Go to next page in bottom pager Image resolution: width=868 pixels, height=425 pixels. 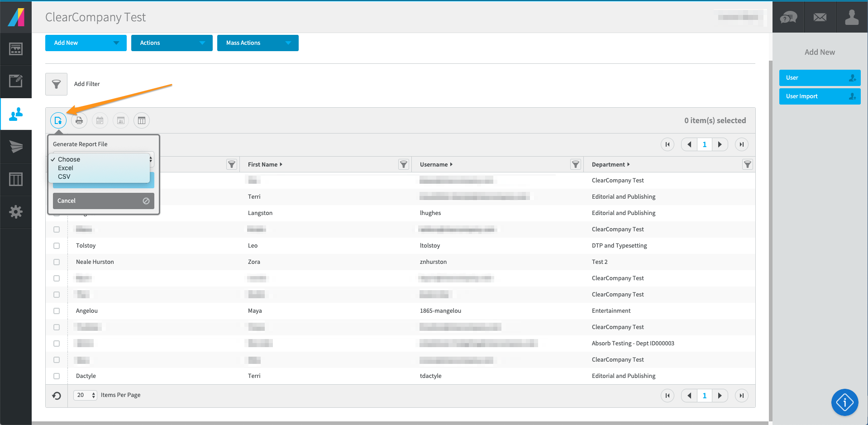(x=720, y=396)
